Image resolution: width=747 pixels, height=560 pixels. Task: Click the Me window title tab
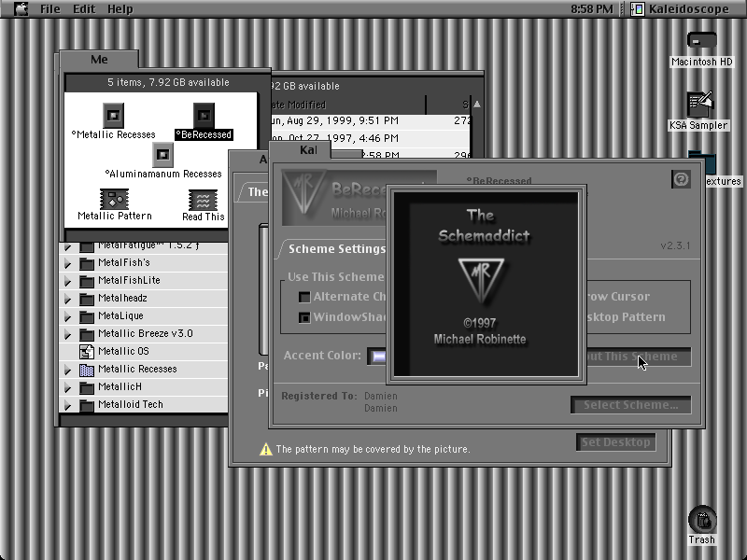tap(99, 60)
